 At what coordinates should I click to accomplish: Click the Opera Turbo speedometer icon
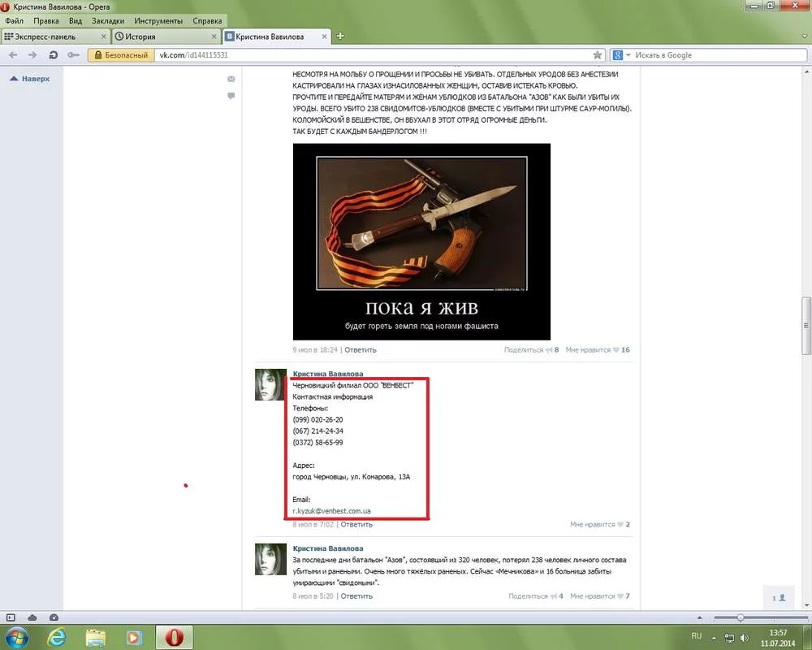coord(54,617)
